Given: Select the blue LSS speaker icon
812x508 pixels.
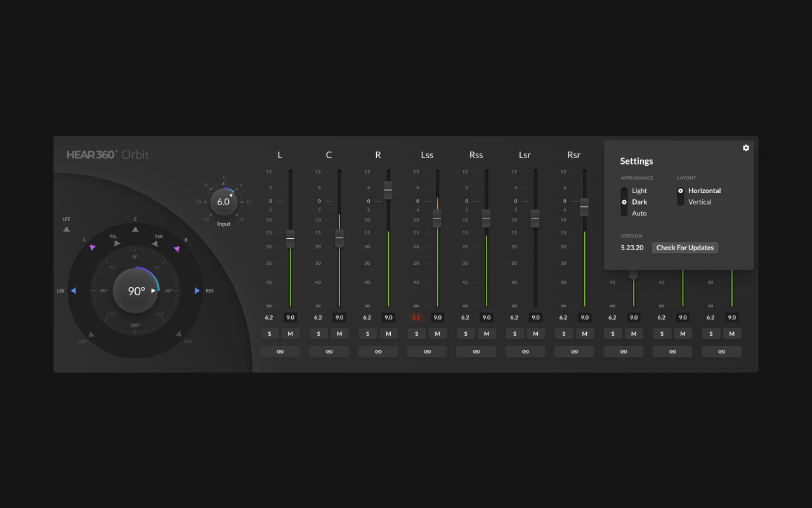Looking at the screenshot, I should click(x=75, y=291).
